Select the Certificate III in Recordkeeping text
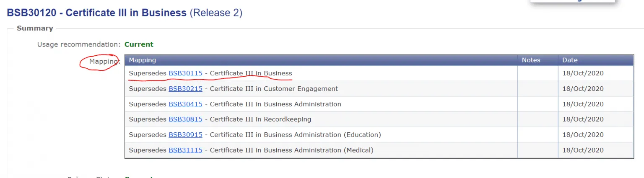This screenshot has height=178, width=644. click(x=260, y=119)
